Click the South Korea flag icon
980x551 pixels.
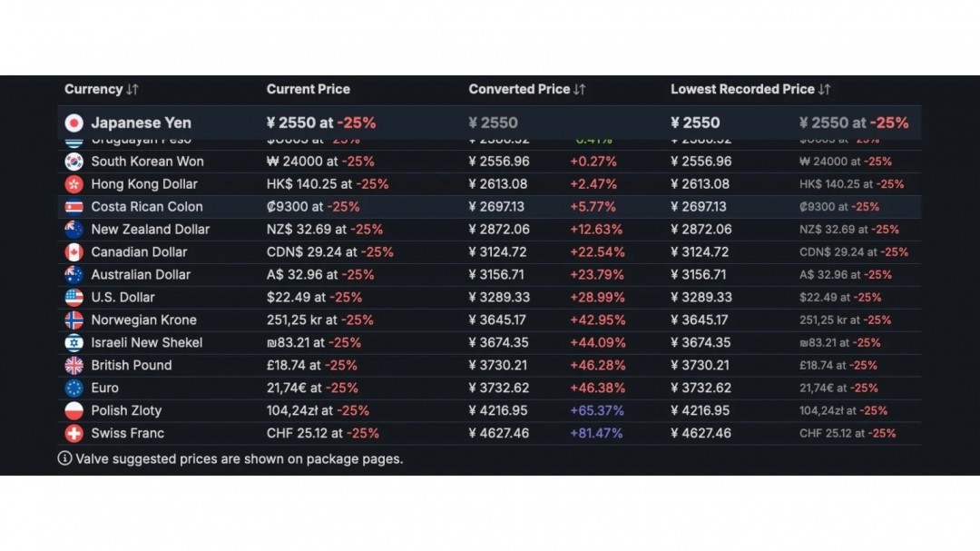[x=74, y=162]
